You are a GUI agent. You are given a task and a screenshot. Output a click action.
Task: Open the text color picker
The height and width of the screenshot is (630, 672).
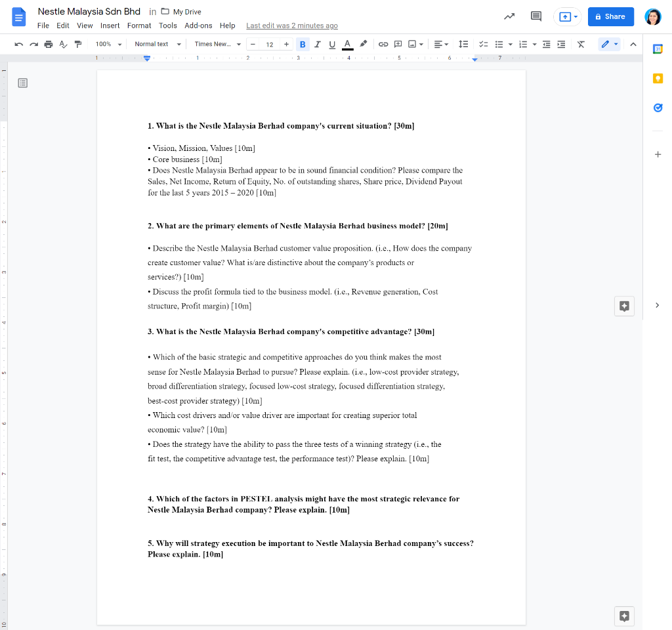348,44
